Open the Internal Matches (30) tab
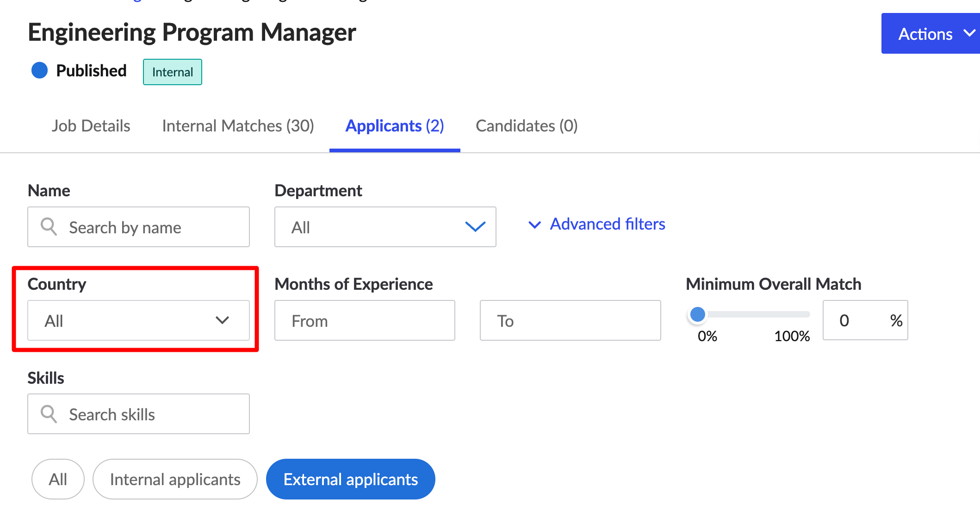Viewport: 980px width, 518px height. point(238,126)
